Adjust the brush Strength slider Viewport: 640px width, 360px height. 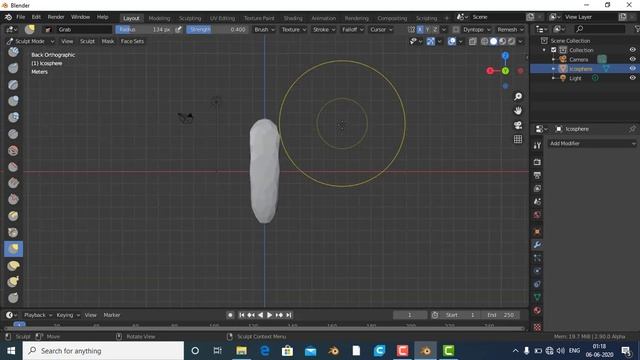pos(217,29)
